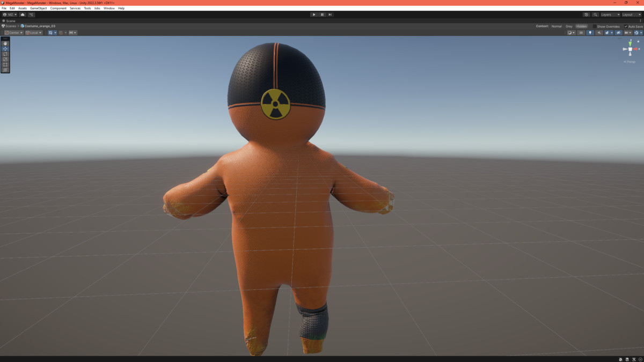Expand the Gizmos options arrow
This screenshot has height=362, width=644.
click(640, 33)
